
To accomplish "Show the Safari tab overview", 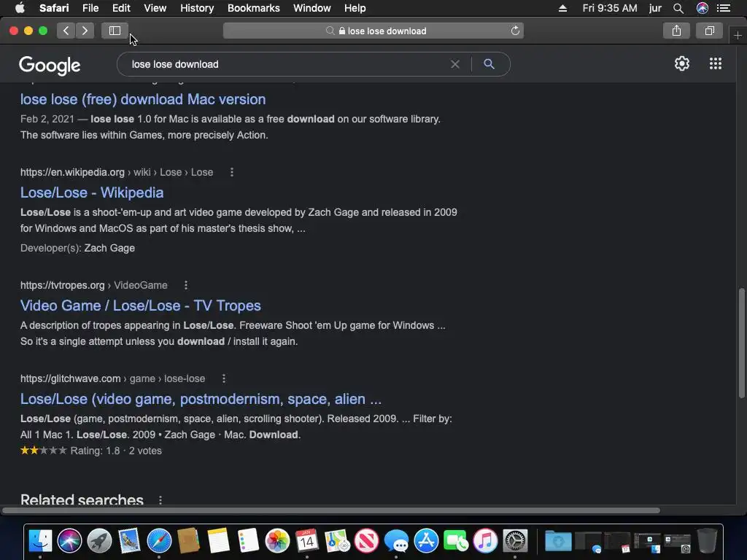I will tap(709, 31).
